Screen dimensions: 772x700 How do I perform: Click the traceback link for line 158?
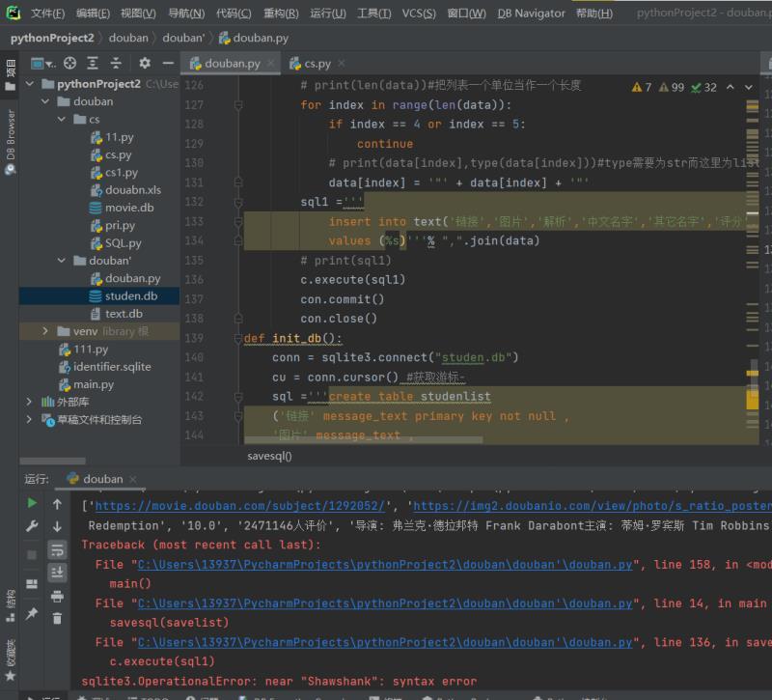[x=385, y=565]
